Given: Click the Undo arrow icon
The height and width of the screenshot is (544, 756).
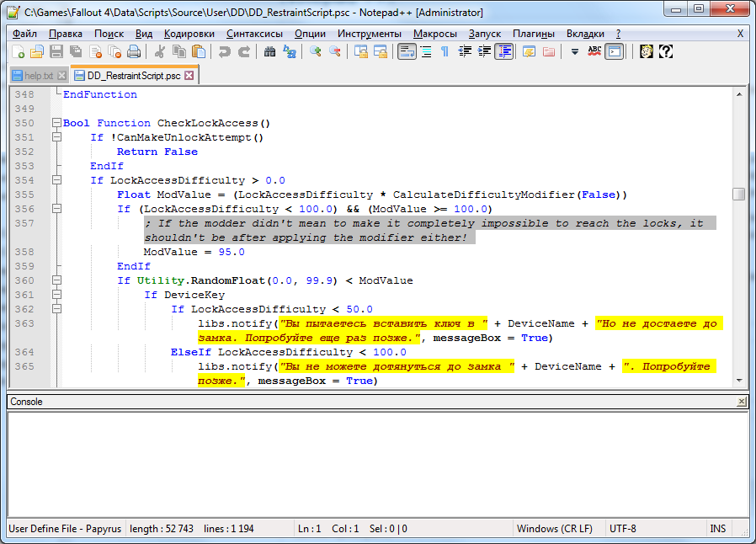Looking at the screenshot, I should point(225,52).
